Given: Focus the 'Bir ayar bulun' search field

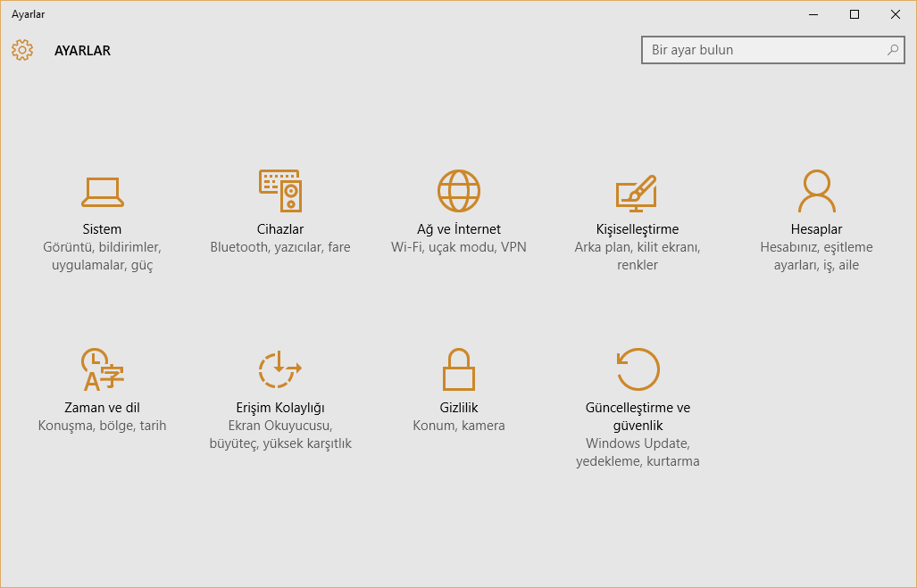Looking at the screenshot, I should click(x=772, y=50).
